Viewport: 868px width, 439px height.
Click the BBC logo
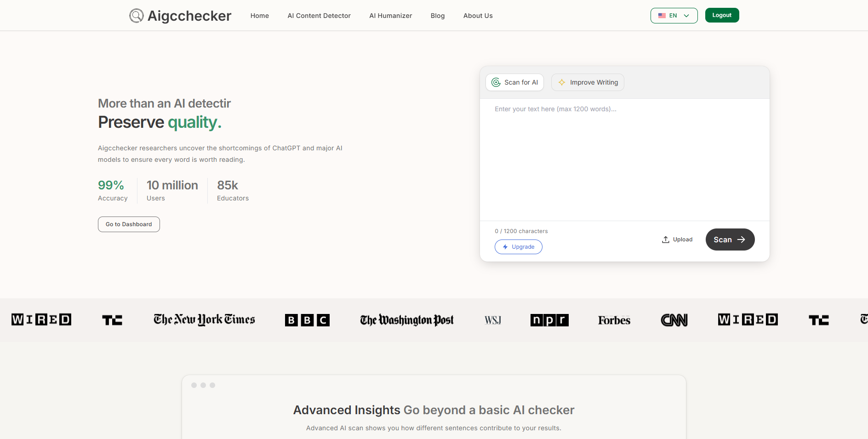pyautogui.click(x=307, y=320)
